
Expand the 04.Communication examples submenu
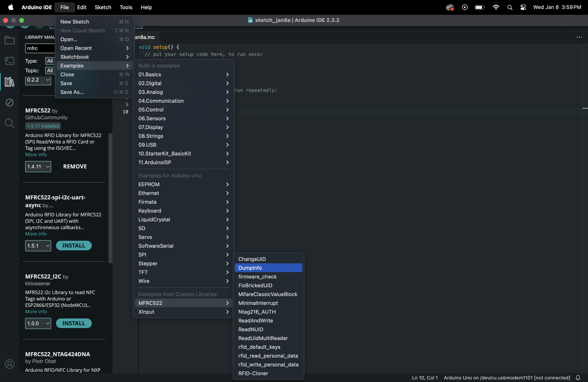click(x=184, y=101)
